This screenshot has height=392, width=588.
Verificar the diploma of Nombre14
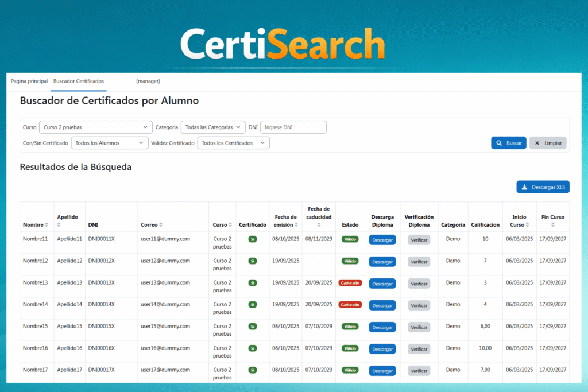[x=419, y=305]
